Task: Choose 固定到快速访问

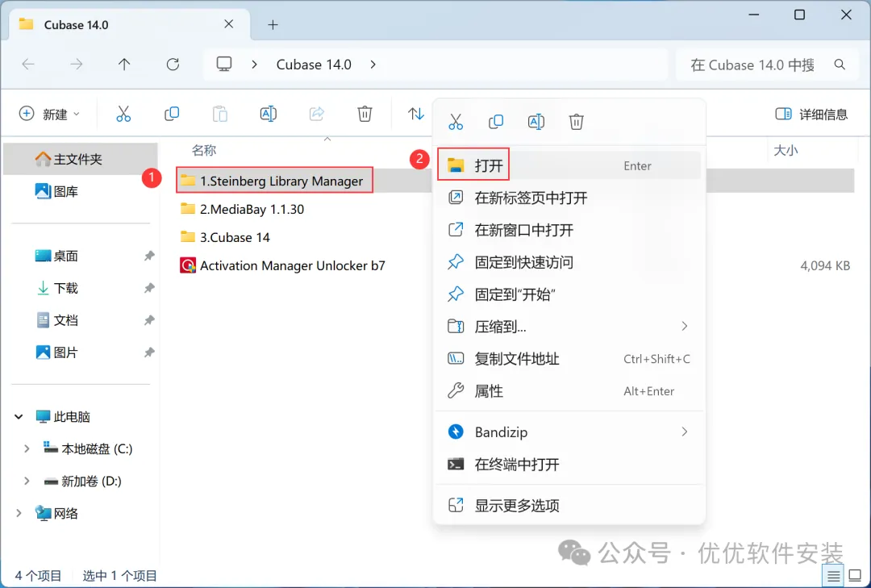Action: tap(569, 262)
